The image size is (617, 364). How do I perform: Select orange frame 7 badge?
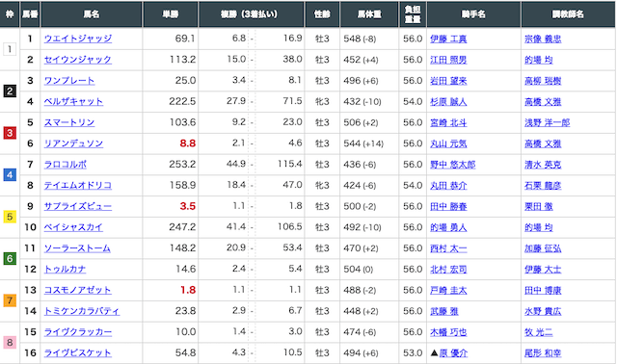[x=10, y=300]
